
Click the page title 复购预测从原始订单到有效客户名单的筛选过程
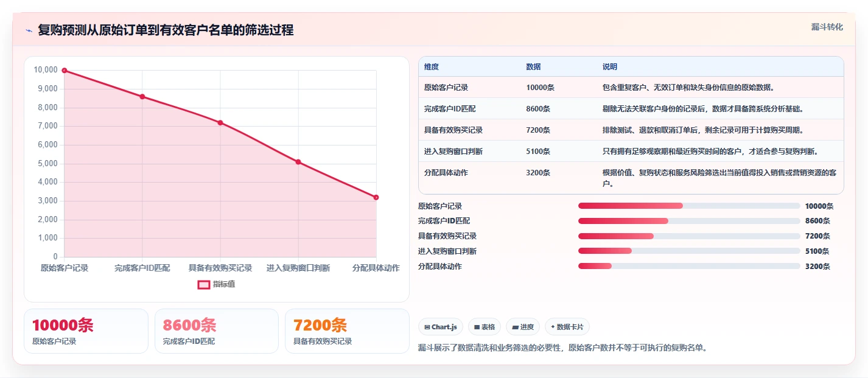coord(166,30)
